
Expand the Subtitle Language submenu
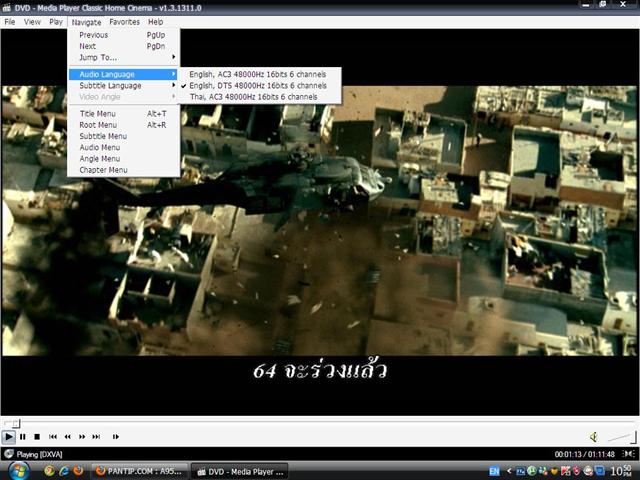pos(124,86)
